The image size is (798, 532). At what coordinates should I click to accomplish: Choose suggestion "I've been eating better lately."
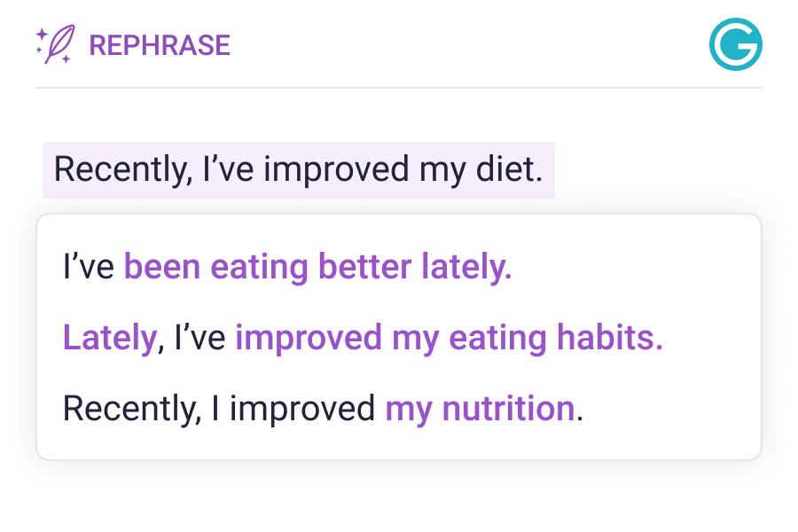[287, 267]
